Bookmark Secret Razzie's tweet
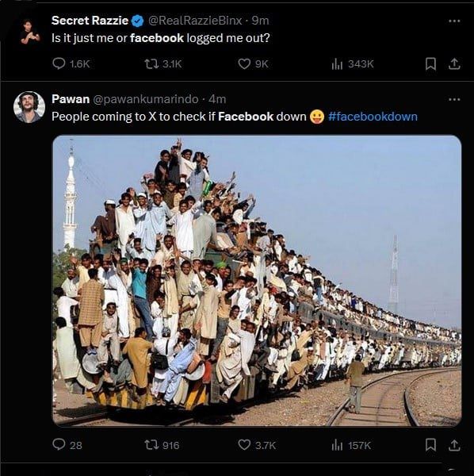474x476 pixels. [x=430, y=64]
